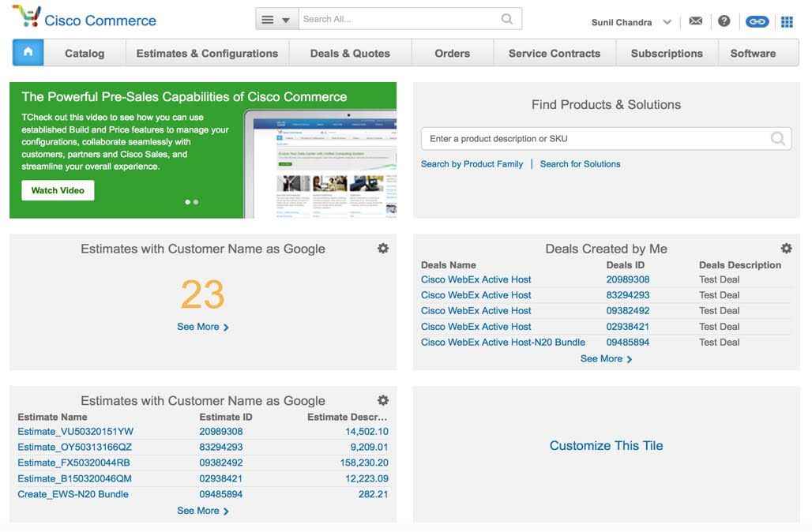Click Customize This Tile
Viewport: 812px width, 532px height.
coord(606,446)
